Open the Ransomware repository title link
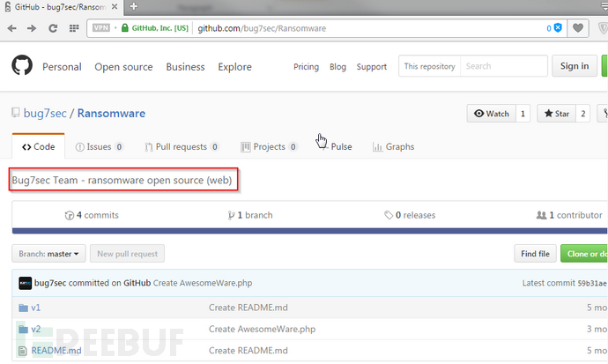 click(111, 113)
